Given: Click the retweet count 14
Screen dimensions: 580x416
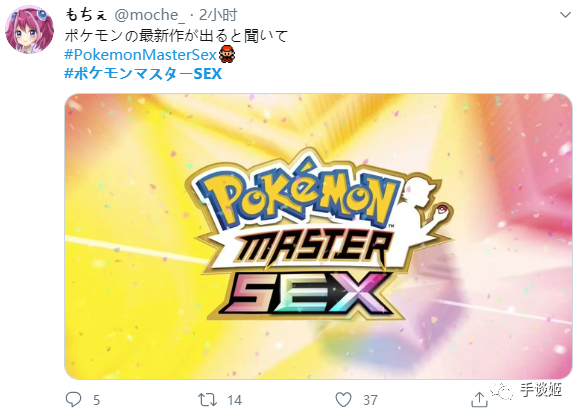Looking at the screenshot, I should click(234, 400).
